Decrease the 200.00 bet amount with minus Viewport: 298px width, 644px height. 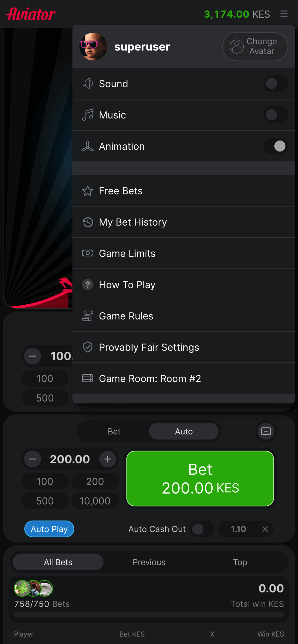coord(32,459)
